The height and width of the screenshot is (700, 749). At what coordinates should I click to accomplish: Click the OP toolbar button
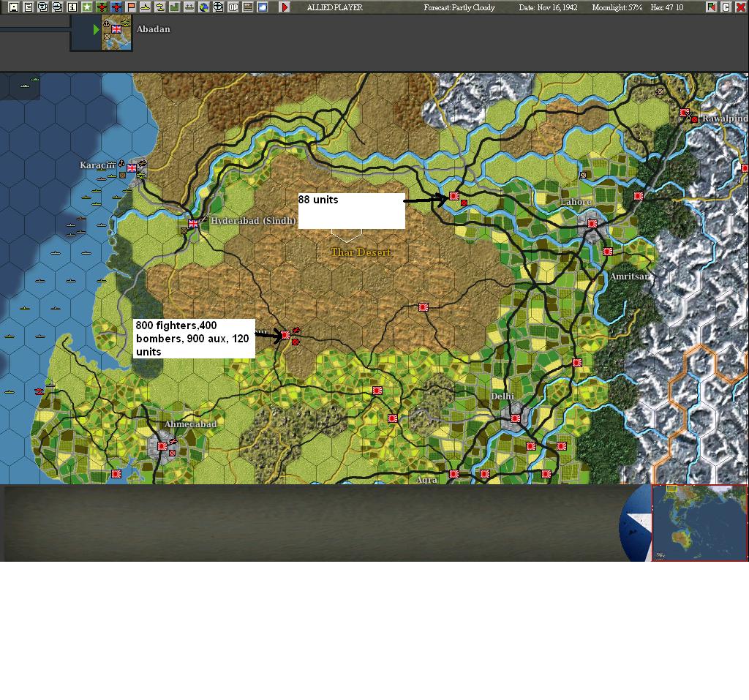[x=233, y=7]
